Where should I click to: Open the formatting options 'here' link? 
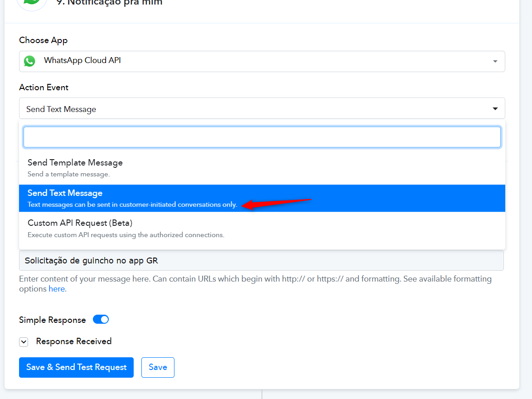(x=57, y=289)
